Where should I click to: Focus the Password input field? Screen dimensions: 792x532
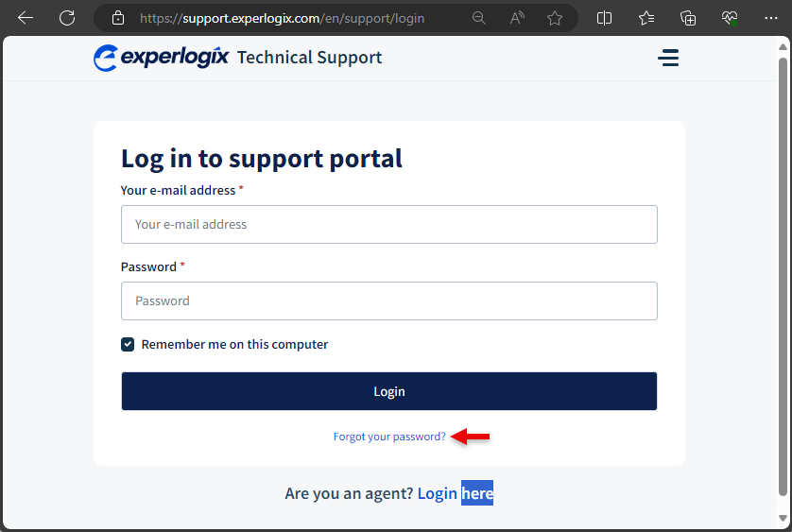click(389, 301)
